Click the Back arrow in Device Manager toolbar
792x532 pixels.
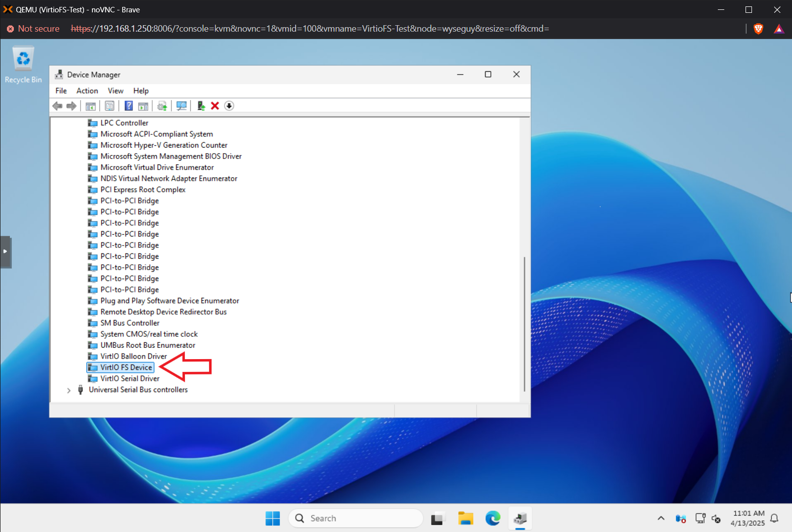[x=57, y=106]
